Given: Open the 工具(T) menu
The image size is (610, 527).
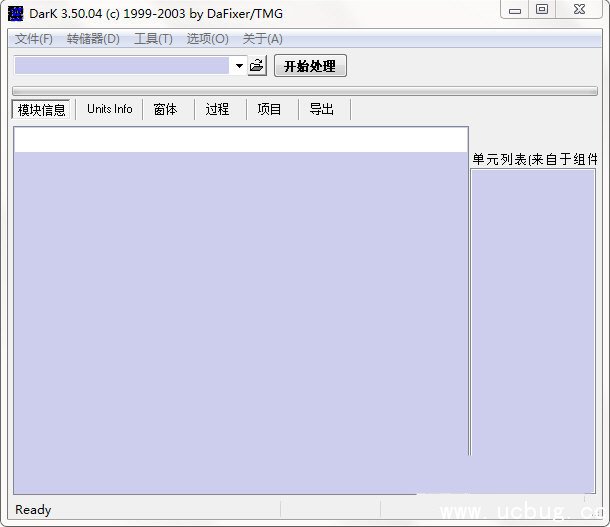Looking at the screenshot, I should tap(153, 39).
